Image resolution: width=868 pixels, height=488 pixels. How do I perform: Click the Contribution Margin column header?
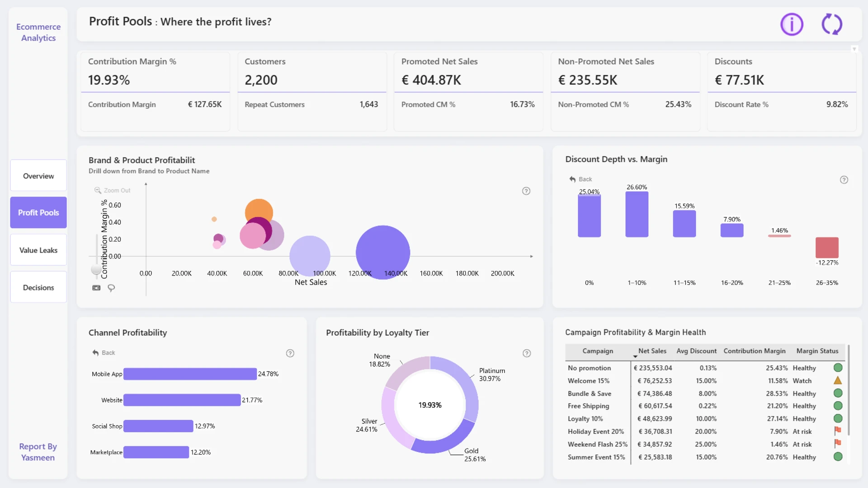click(754, 351)
